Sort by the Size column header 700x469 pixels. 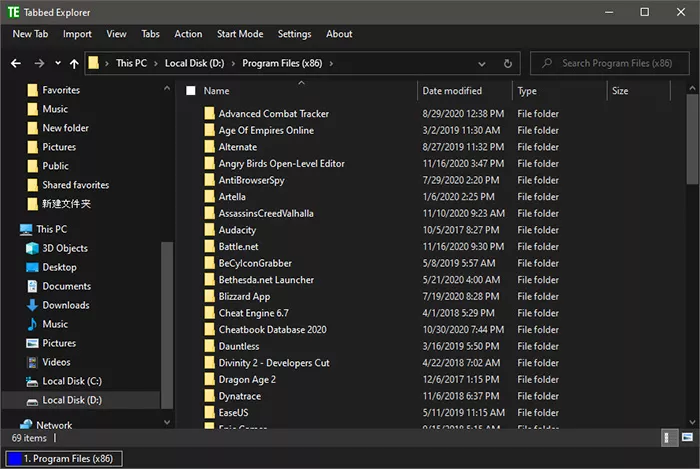pyautogui.click(x=620, y=91)
